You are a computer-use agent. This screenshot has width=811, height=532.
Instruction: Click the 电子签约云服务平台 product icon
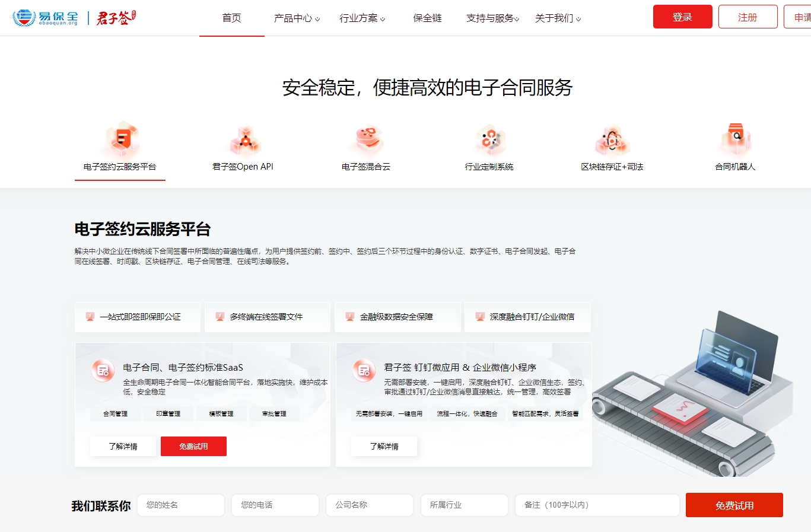click(122, 140)
